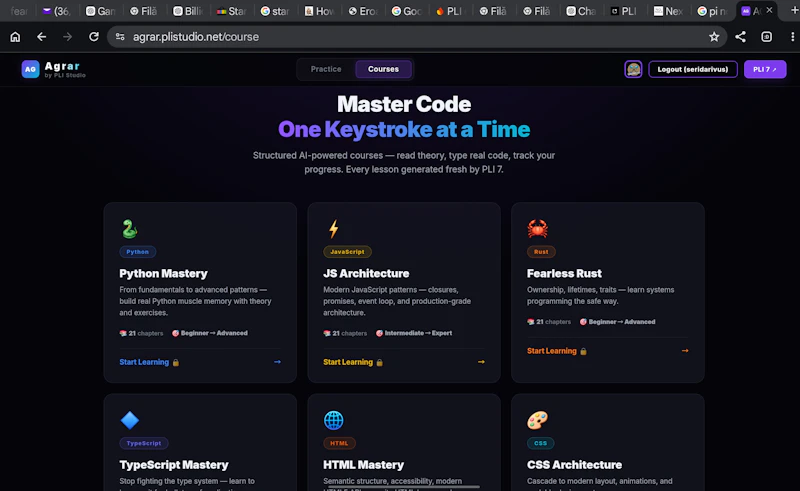
Task: Open the 'pi n' Google browser tab
Action: [x=712, y=11]
